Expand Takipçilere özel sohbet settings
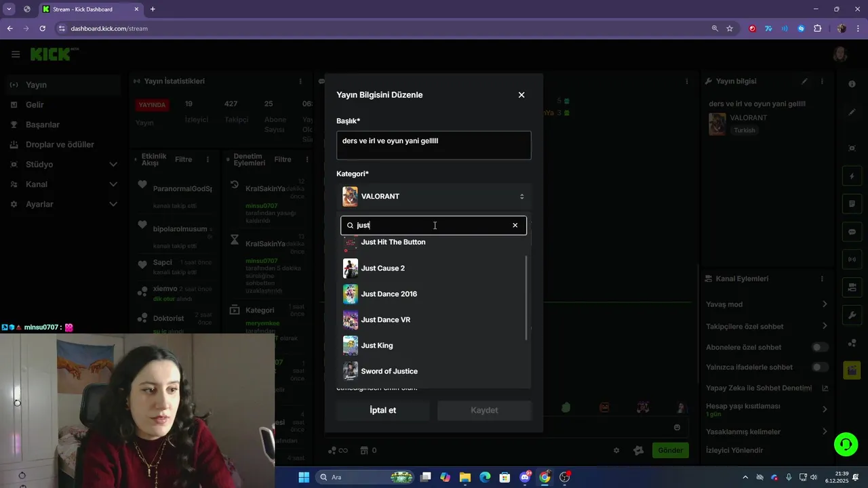 tap(766, 326)
